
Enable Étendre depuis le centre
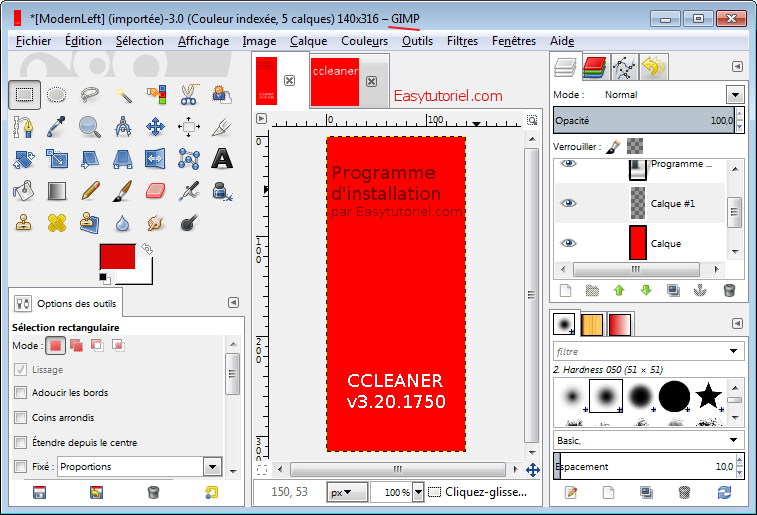point(20,443)
